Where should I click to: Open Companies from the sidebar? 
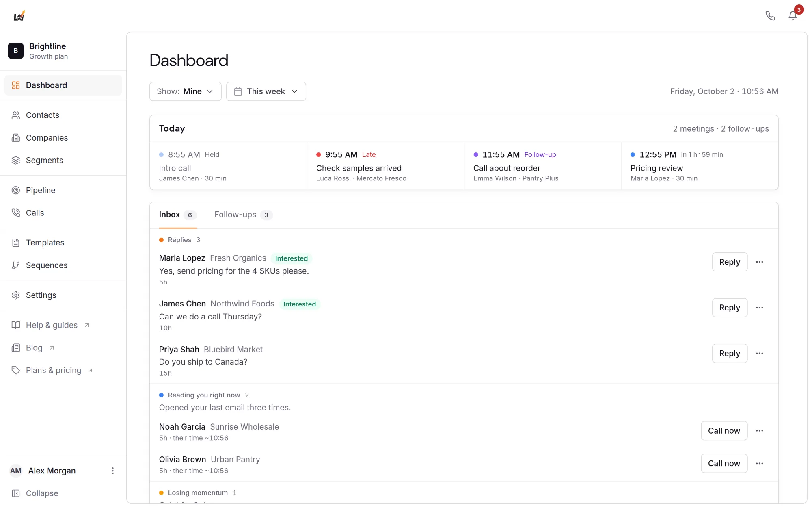click(63, 138)
